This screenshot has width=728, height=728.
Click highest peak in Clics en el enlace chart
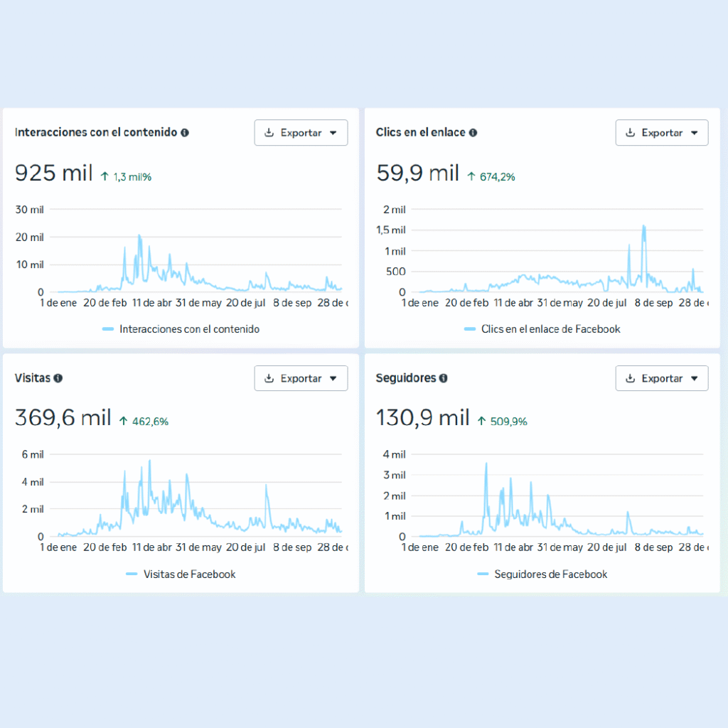(x=643, y=227)
